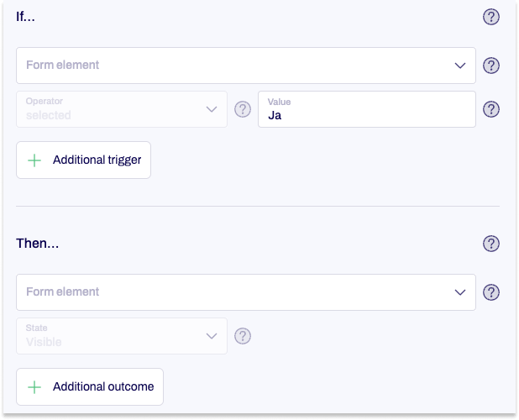Click the help icon beside the "Then..." heading
519x420 pixels.
point(491,244)
